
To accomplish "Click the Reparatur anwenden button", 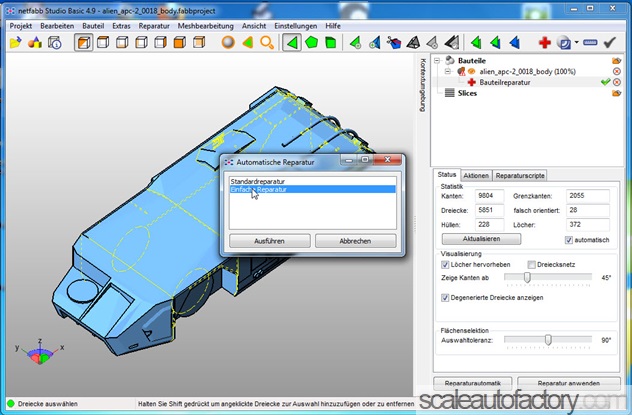I will (569, 383).
